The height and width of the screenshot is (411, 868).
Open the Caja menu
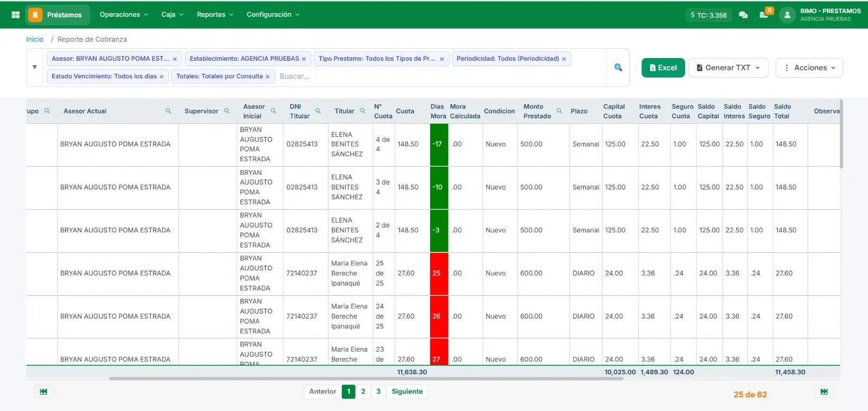(173, 15)
